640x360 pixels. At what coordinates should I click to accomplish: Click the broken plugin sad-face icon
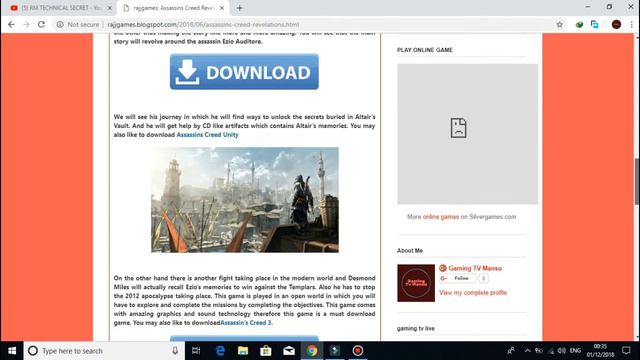point(458,128)
